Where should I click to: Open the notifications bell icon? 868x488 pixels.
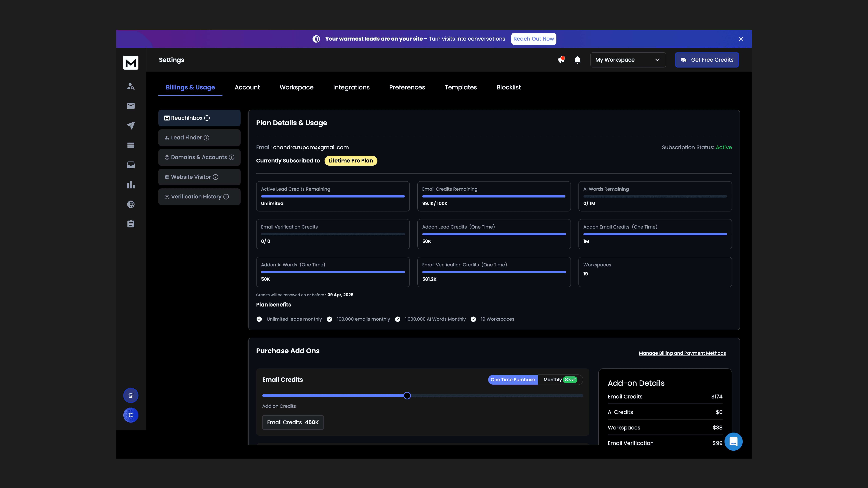tap(577, 60)
